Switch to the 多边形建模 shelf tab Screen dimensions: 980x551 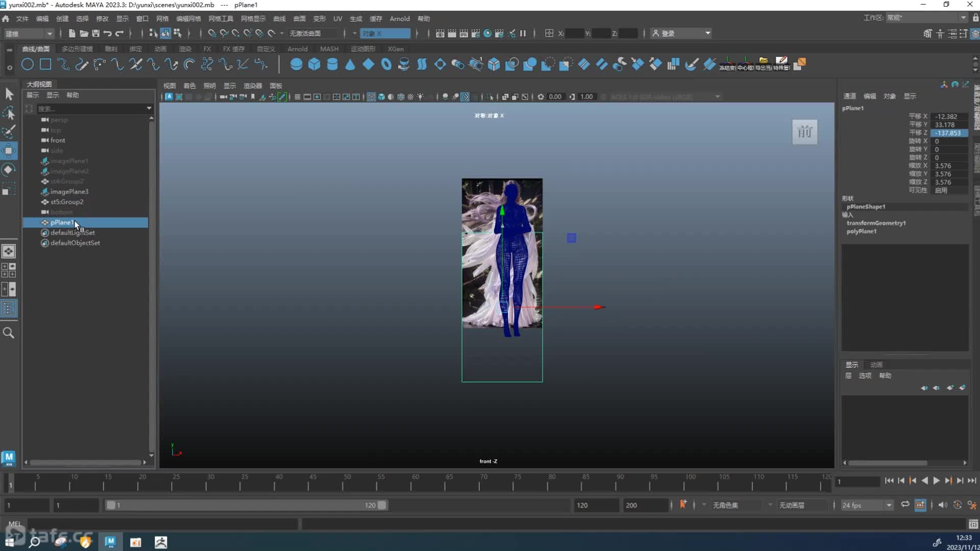(x=77, y=49)
